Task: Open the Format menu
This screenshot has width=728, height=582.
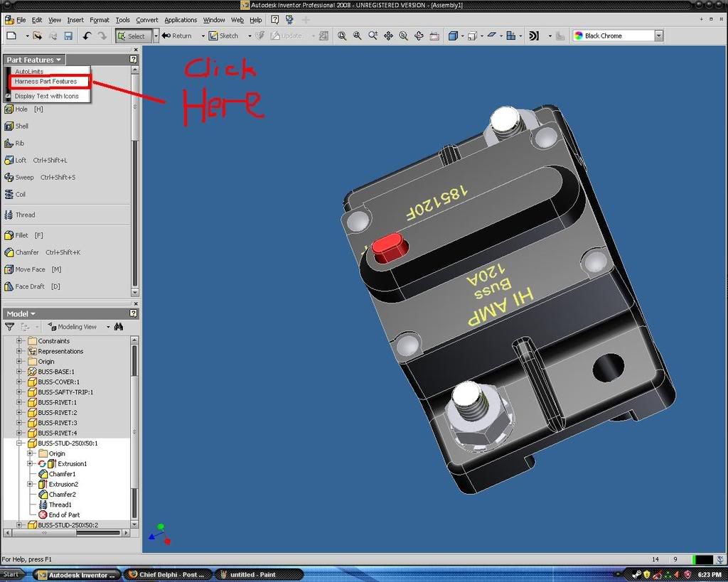Action: [x=100, y=20]
